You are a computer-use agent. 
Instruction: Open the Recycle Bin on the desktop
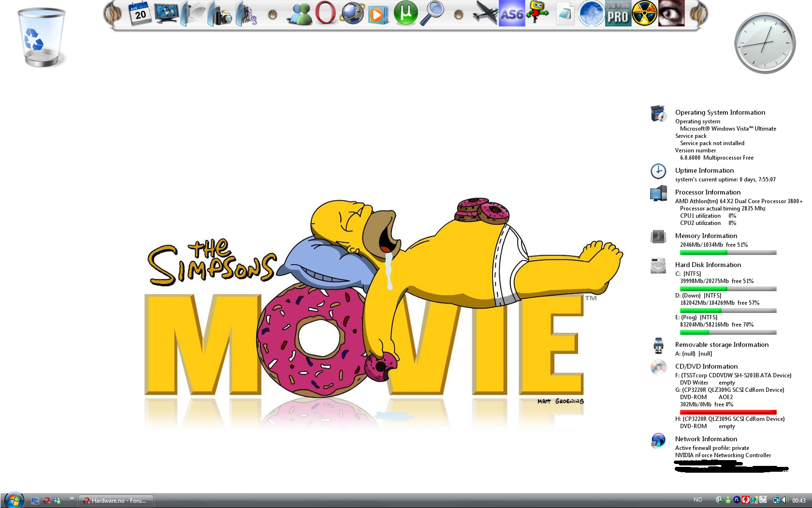41,38
